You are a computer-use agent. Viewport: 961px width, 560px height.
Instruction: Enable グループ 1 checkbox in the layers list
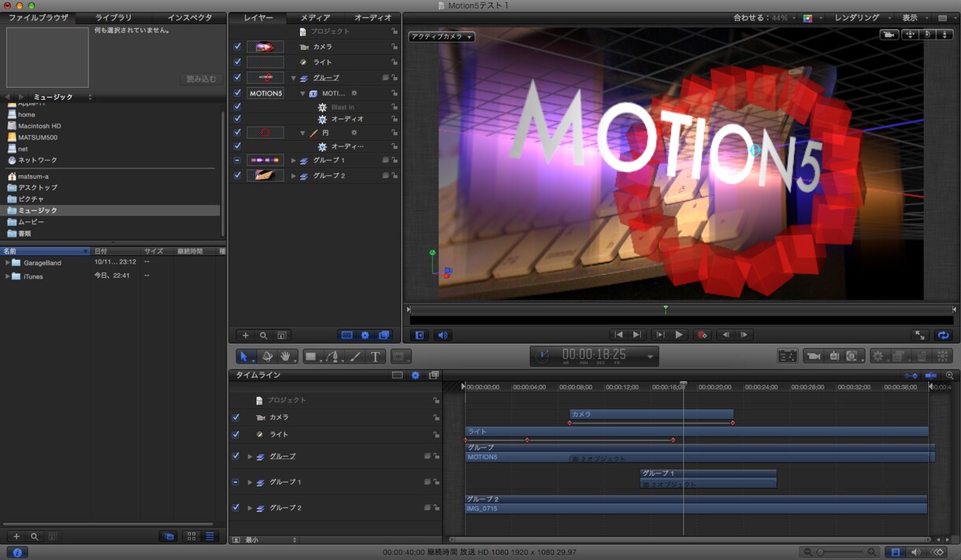click(x=238, y=160)
